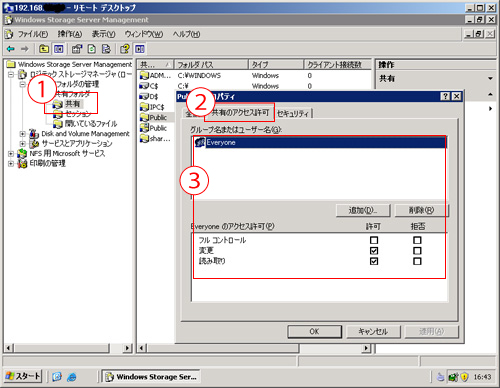Click the Show Desktop quick launch icon

[x=57, y=377]
